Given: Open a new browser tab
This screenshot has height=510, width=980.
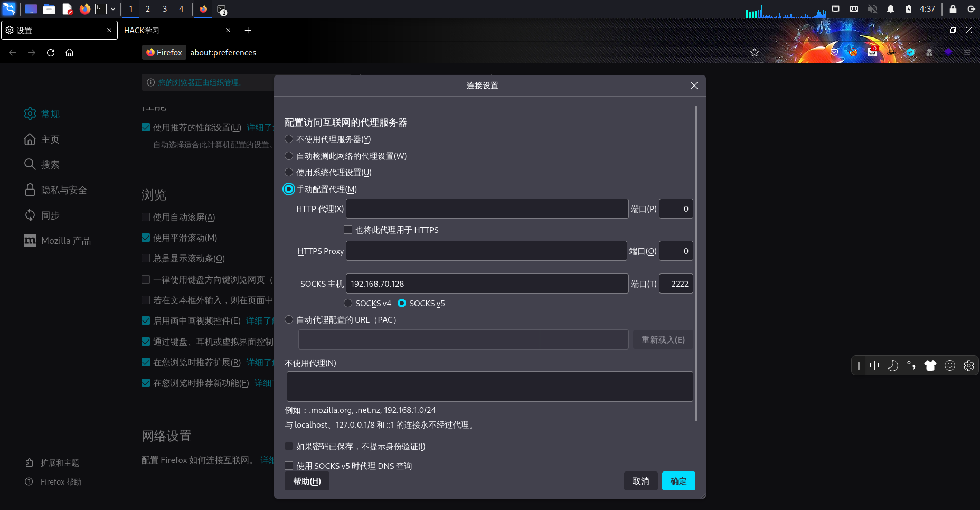Looking at the screenshot, I should [x=248, y=31].
